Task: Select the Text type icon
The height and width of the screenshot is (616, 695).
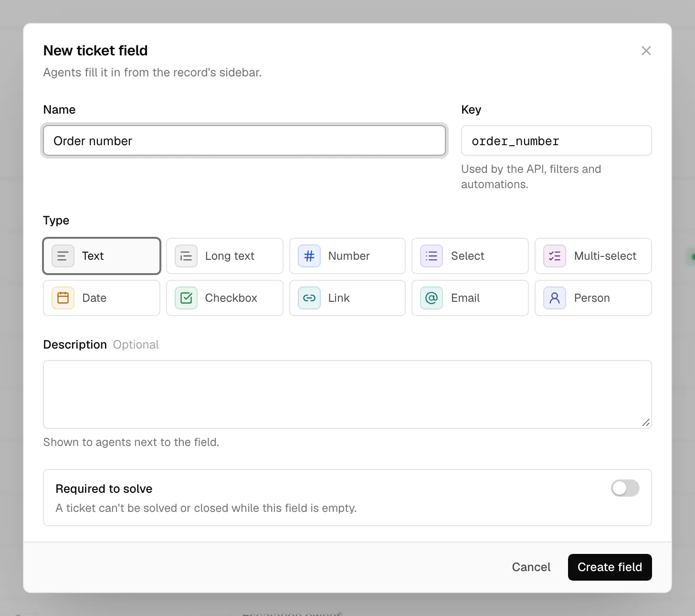Action: 63,256
